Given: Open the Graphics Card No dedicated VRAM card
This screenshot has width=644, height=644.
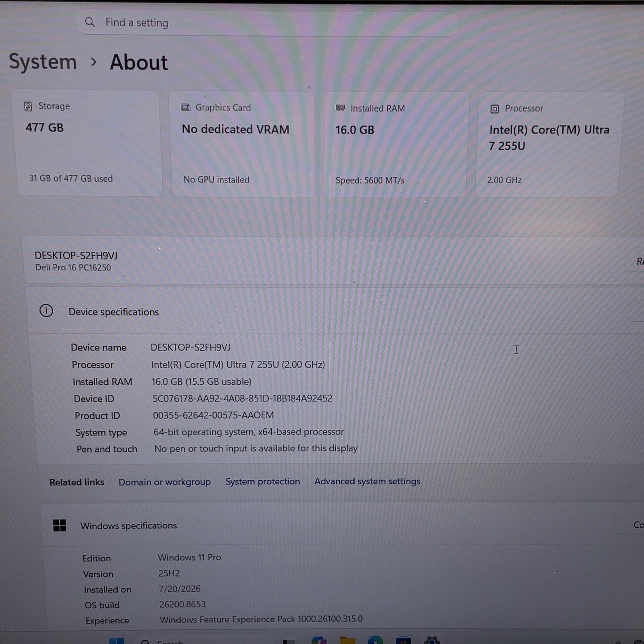Looking at the screenshot, I should [243, 144].
